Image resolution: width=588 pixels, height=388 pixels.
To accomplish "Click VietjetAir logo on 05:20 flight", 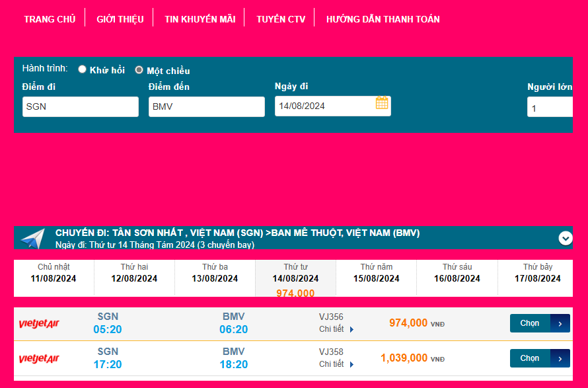I will pos(40,323).
